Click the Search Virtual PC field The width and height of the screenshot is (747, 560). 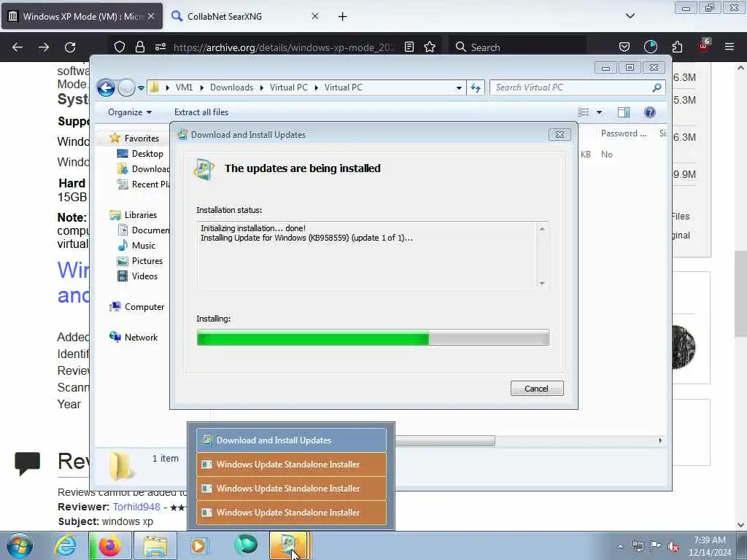point(577,87)
